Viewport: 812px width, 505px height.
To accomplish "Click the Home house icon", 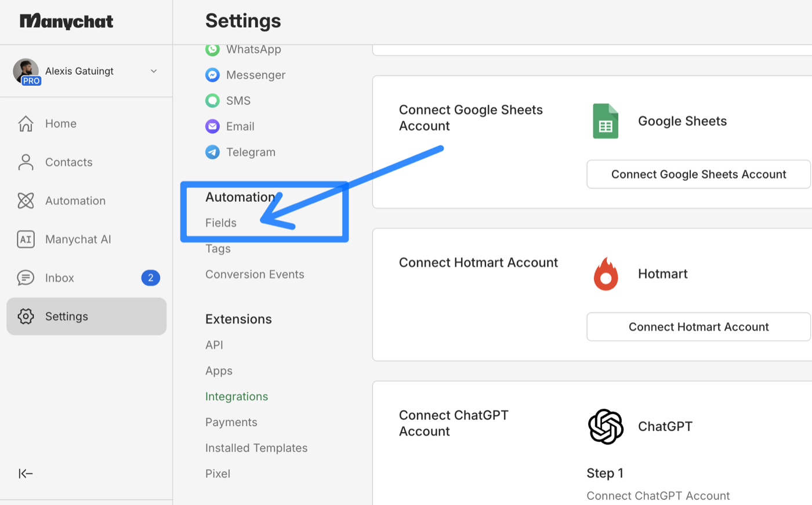I will tap(26, 123).
